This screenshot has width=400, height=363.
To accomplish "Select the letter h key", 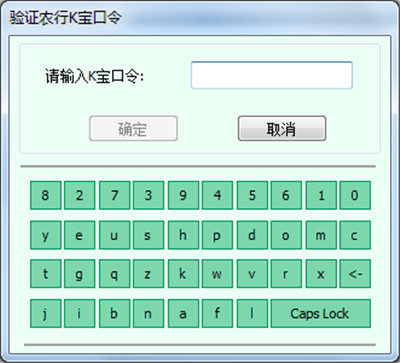I will click(183, 235).
